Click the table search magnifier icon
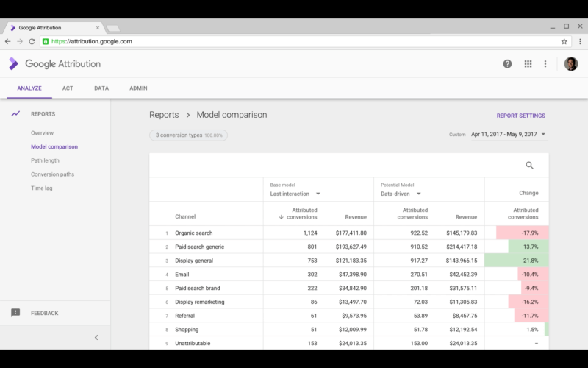The image size is (588, 368). pos(529,165)
